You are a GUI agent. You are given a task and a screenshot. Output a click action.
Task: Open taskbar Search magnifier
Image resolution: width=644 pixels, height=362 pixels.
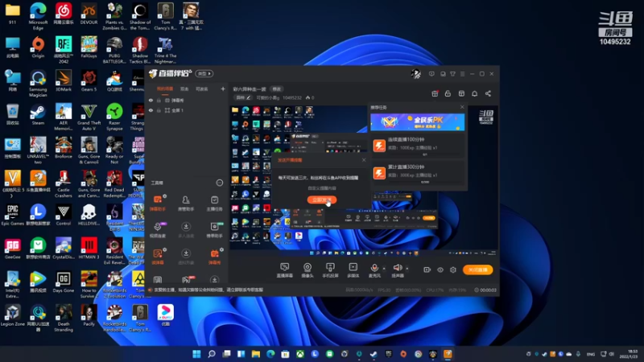point(212,354)
